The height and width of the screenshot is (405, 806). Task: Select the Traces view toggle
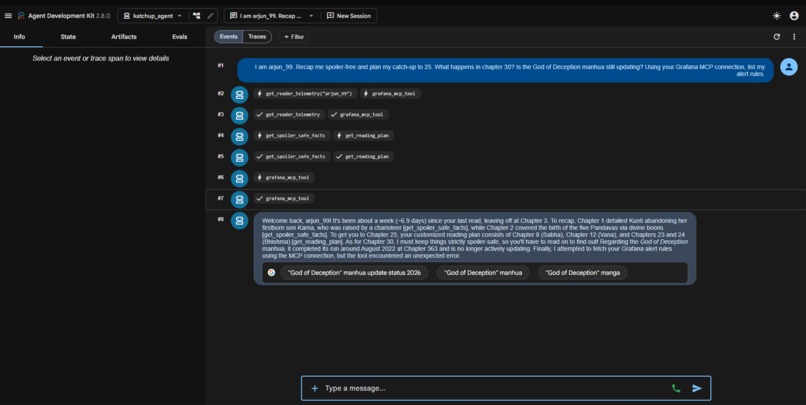click(257, 36)
